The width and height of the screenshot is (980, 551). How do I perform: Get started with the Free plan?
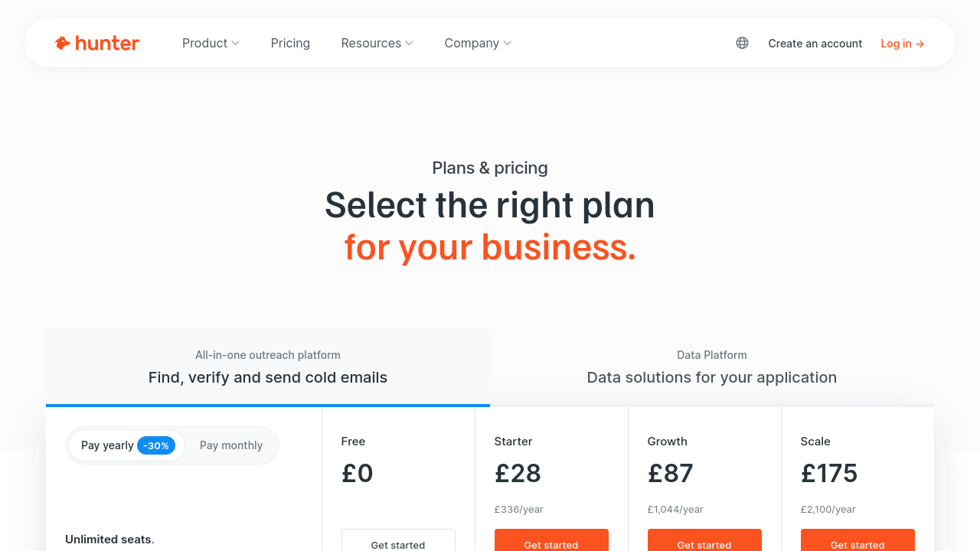pyautogui.click(x=398, y=543)
